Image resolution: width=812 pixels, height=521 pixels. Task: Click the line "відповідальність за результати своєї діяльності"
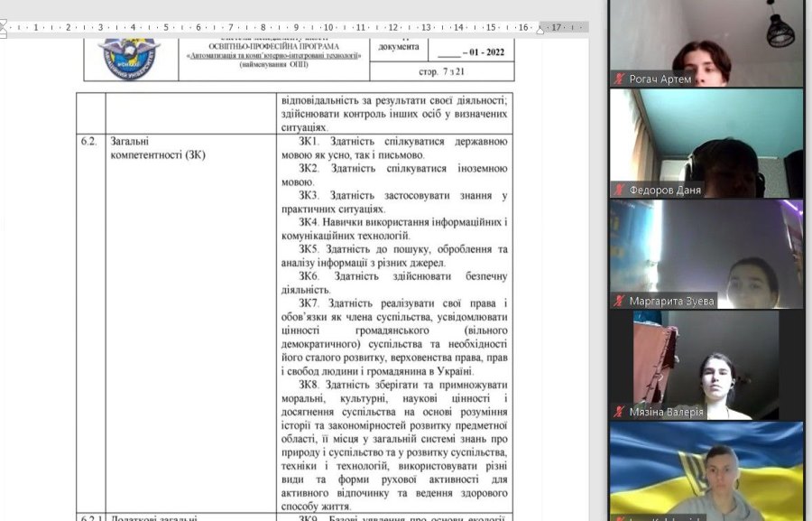pyautogui.click(x=394, y=100)
